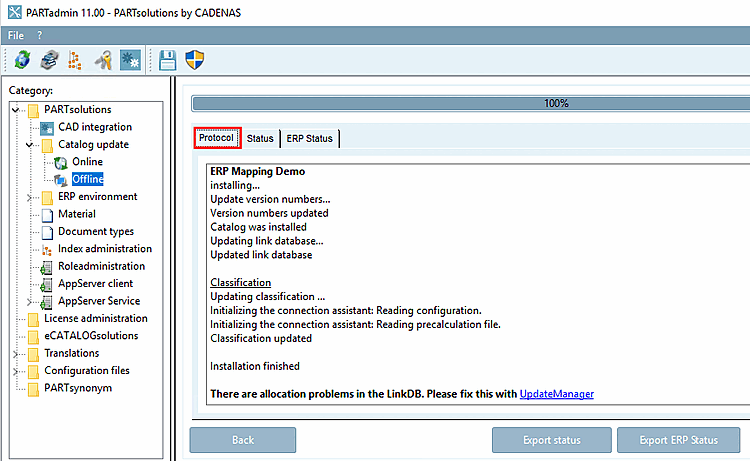Screen dimensions: 750x461
Task: Expand the ERP environment tree node
Action: point(30,197)
